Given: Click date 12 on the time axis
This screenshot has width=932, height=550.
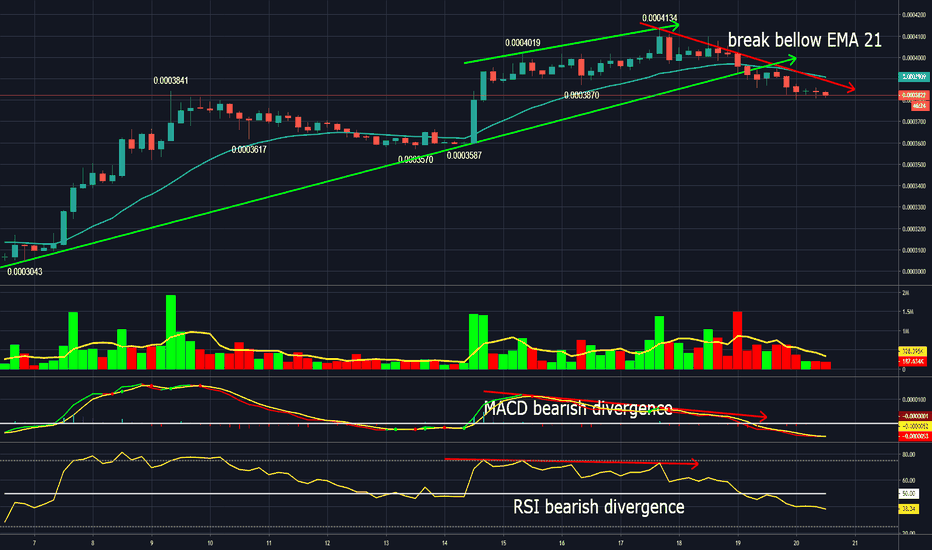Looking at the screenshot, I should coord(328,543).
